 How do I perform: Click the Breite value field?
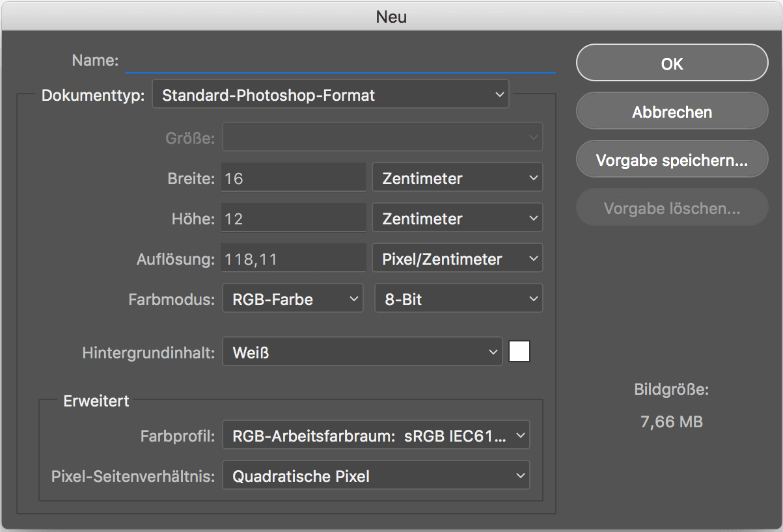(x=293, y=178)
